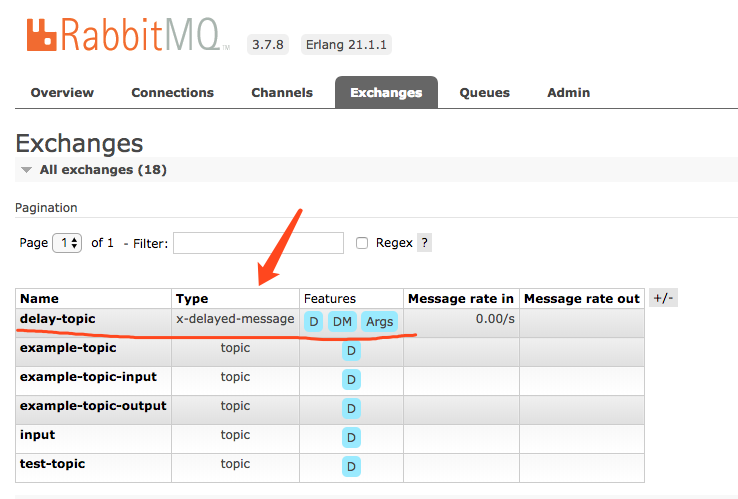Click the D badge in input row
This screenshot has width=738, height=499.
tap(351, 438)
